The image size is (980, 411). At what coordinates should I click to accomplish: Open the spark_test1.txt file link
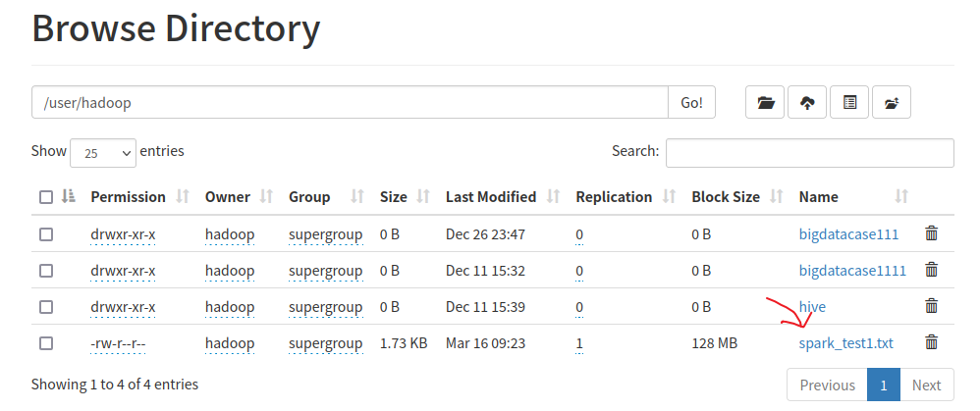[x=845, y=343]
